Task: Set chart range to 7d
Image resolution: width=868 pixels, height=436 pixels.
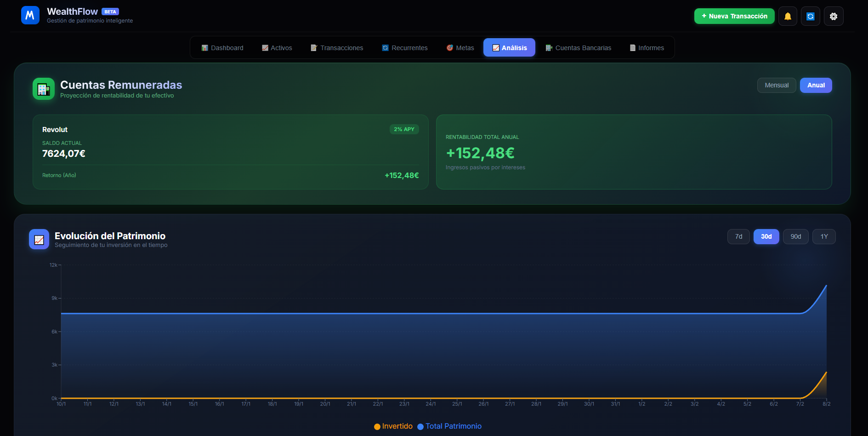Action: pos(738,236)
